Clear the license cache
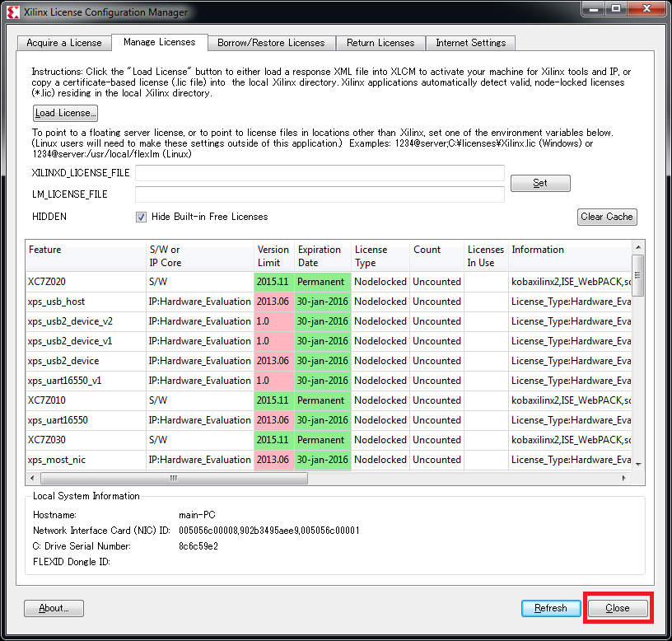This screenshot has width=672, height=641. click(x=606, y=217)
